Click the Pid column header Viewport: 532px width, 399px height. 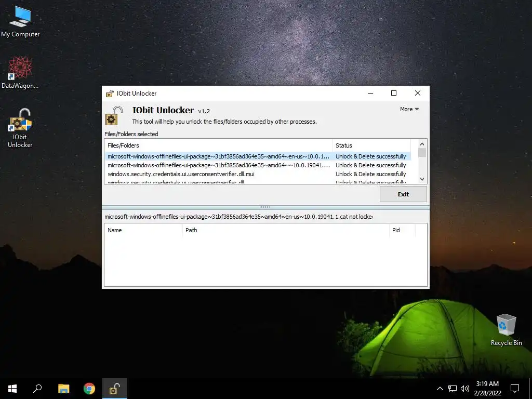pyautogui.click(x=402, y=230)
